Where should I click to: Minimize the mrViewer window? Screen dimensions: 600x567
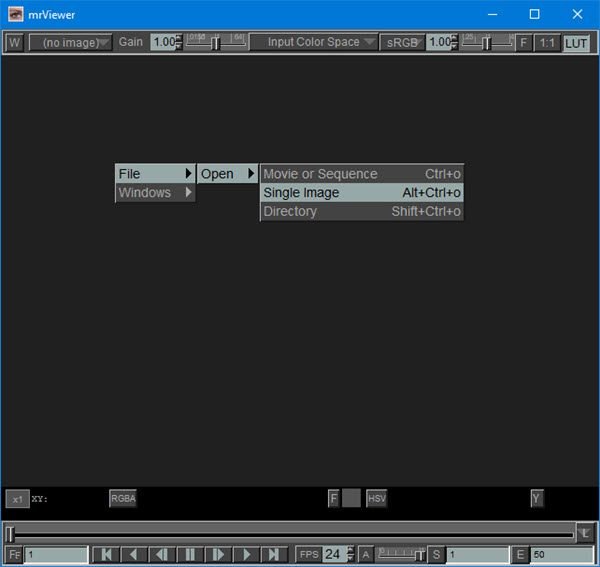point(493,15)
